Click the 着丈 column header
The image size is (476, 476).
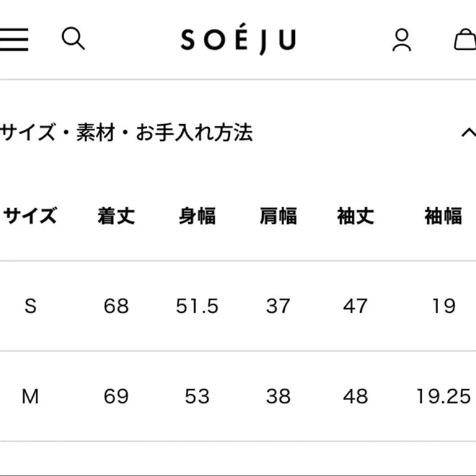[x=116, y=216]
